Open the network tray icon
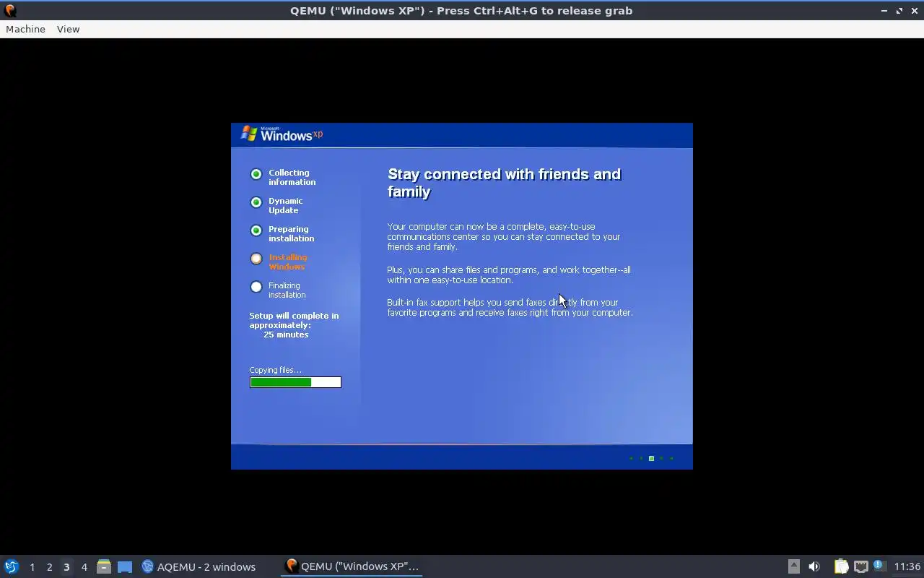 click(860, 566)
